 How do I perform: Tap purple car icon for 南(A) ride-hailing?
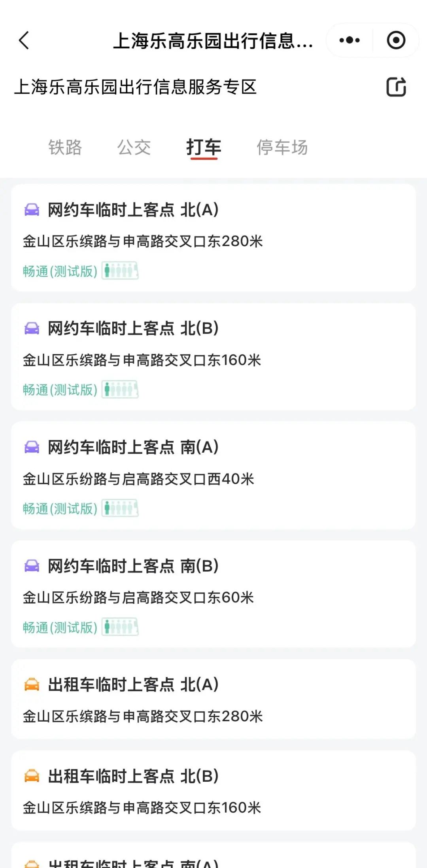click(32, 447)
